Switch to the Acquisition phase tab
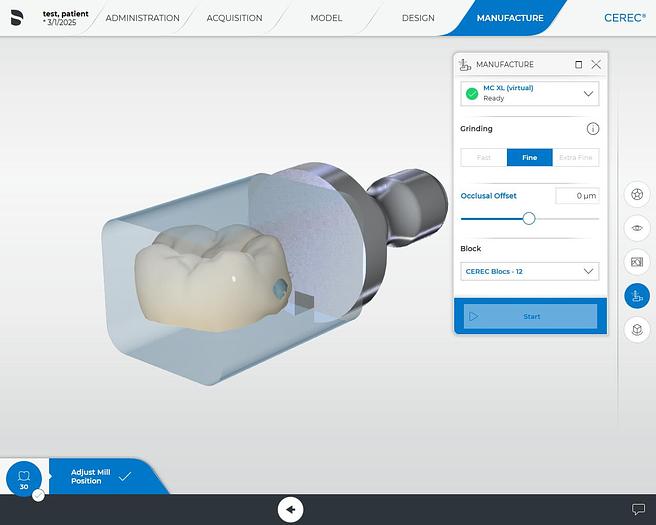 pos(234,18)
